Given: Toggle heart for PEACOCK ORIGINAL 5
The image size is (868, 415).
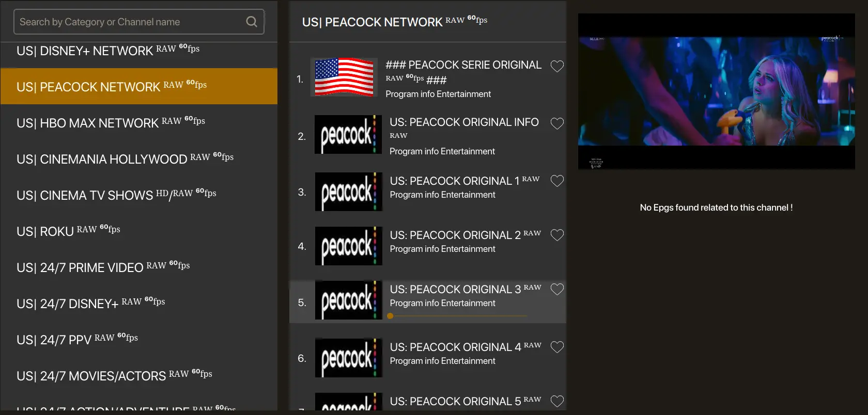Looking at the screenshot, I should pos(557,401).
